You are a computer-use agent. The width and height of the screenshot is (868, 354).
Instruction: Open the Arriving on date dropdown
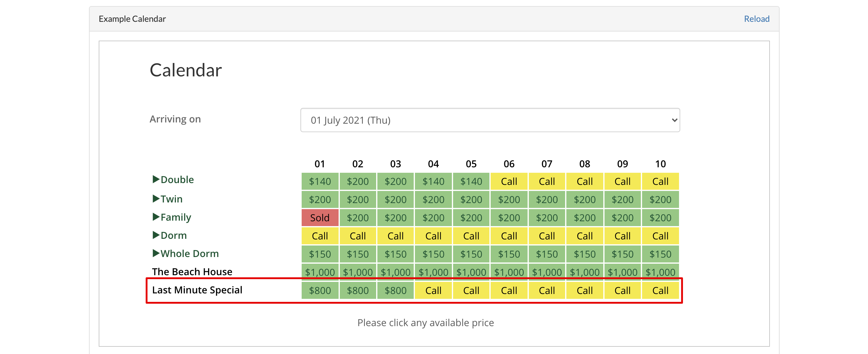point(490,120)
